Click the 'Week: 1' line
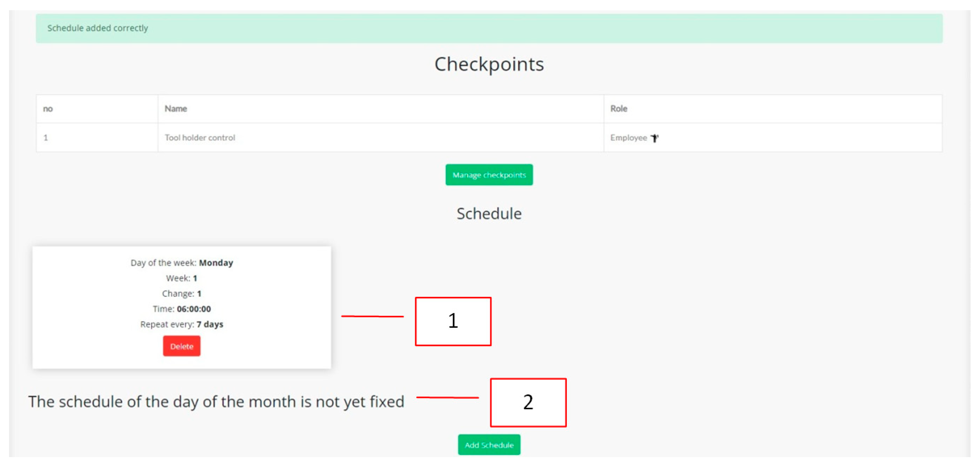The width and height of the screenshot is (980, 466). click(182, 278)
